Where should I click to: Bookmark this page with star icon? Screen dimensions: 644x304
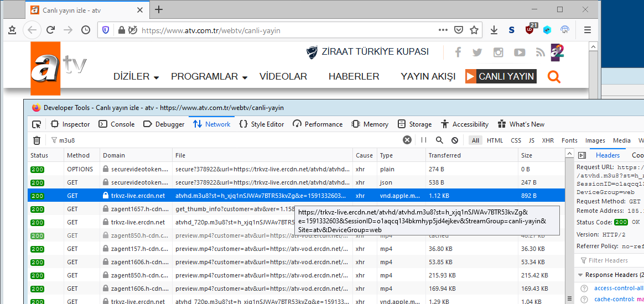pyautogui.click(x=474, y=30)
